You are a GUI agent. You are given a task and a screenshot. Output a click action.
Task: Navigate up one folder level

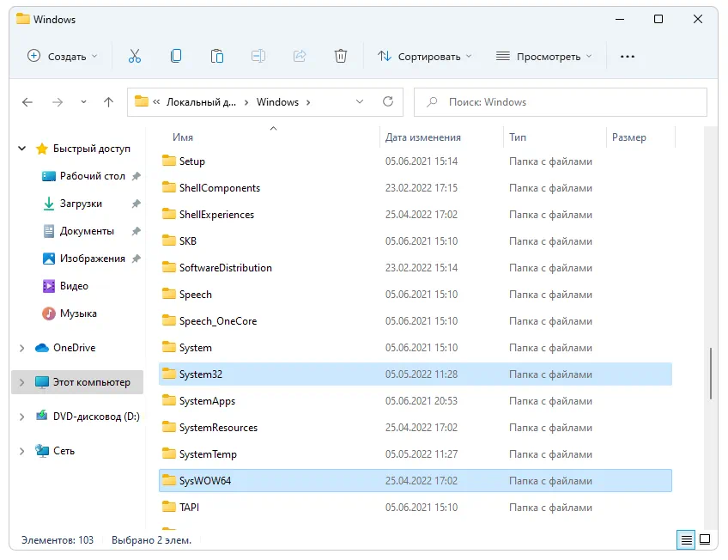pos(108,101)
